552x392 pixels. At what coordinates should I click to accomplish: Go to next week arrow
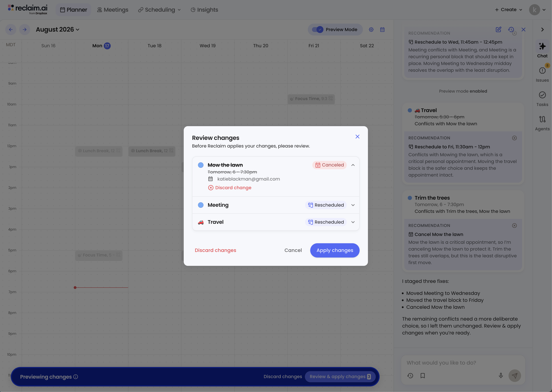click(25, 29)
